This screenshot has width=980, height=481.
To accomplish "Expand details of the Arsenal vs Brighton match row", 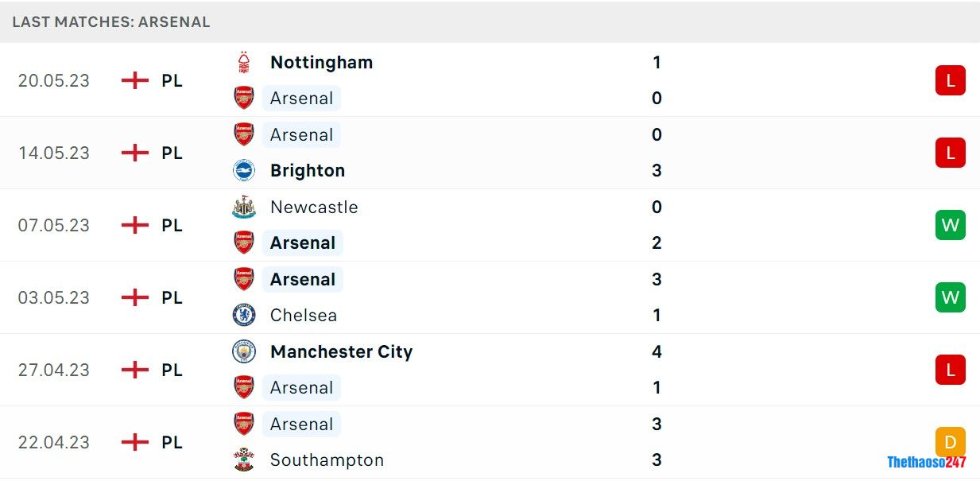I will click(517, 153).
